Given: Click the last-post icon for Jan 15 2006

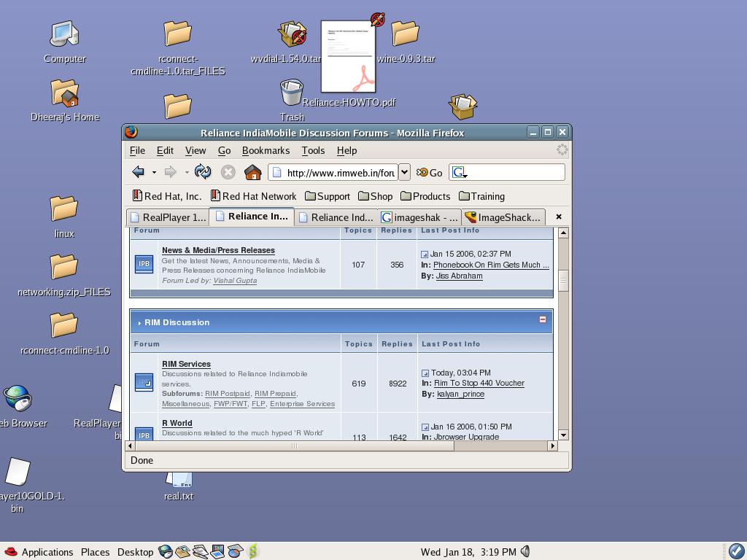Looking at the screenshot, I should (425, 254).
